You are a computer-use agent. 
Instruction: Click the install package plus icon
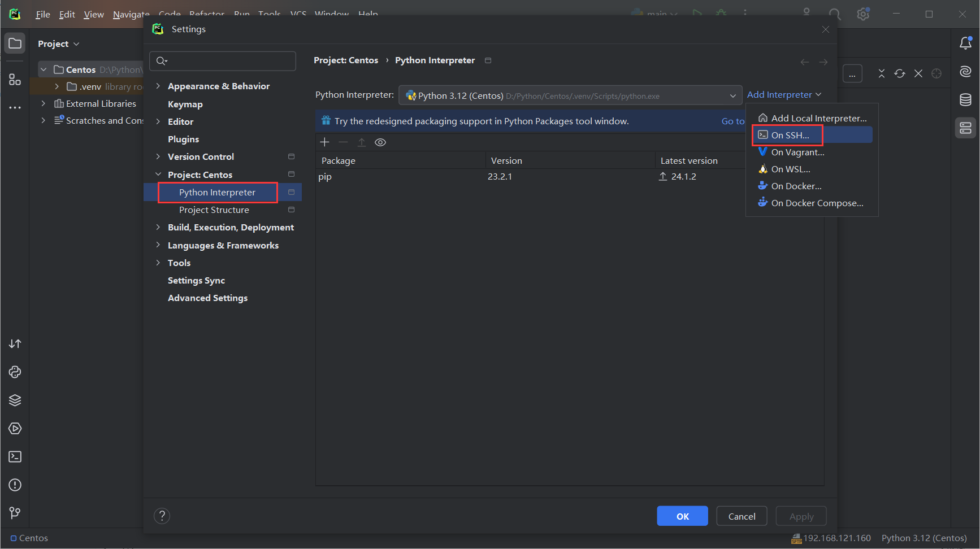tap(325, 142)
